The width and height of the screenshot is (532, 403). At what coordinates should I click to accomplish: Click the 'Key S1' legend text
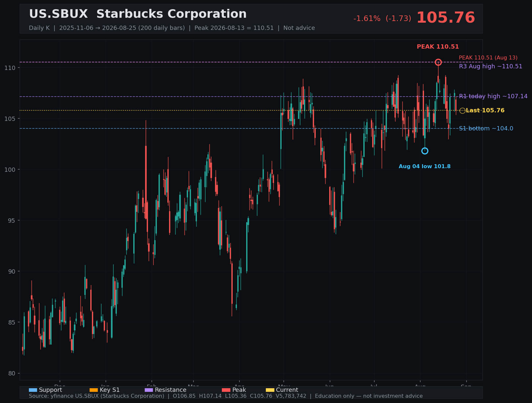[110, 390]
